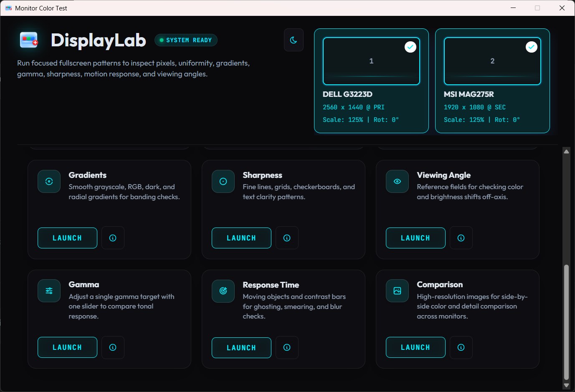Click the Monitor Color Test title bar icon

point(8,8)
